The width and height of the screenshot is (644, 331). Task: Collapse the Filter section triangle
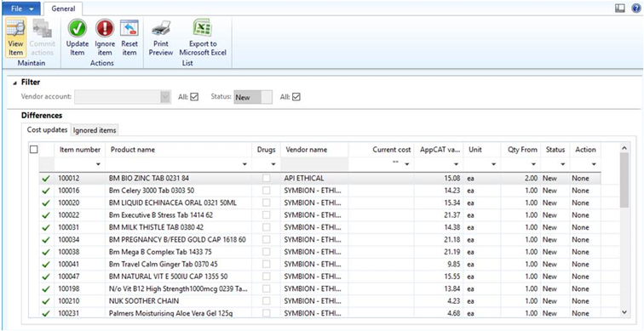click(15, 83)
